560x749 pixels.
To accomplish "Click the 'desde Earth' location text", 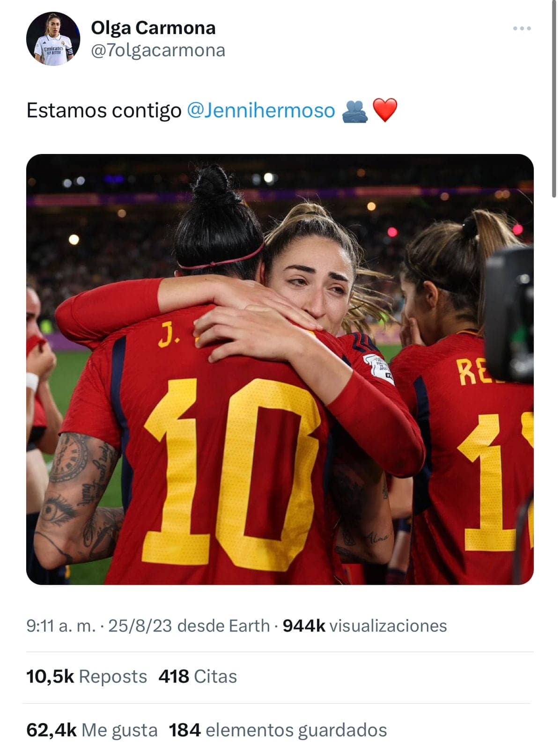I will 224,626.
